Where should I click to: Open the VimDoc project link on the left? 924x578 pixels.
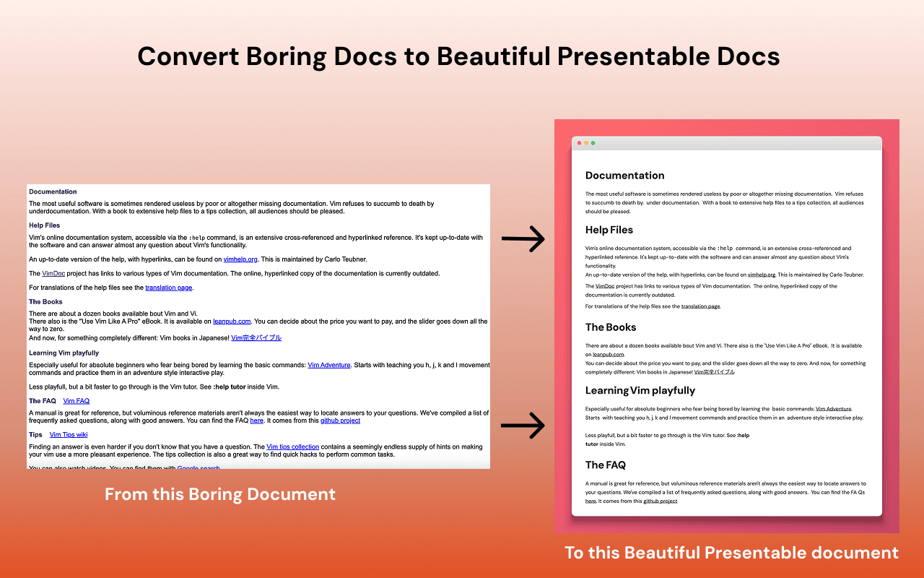(53, 274)
